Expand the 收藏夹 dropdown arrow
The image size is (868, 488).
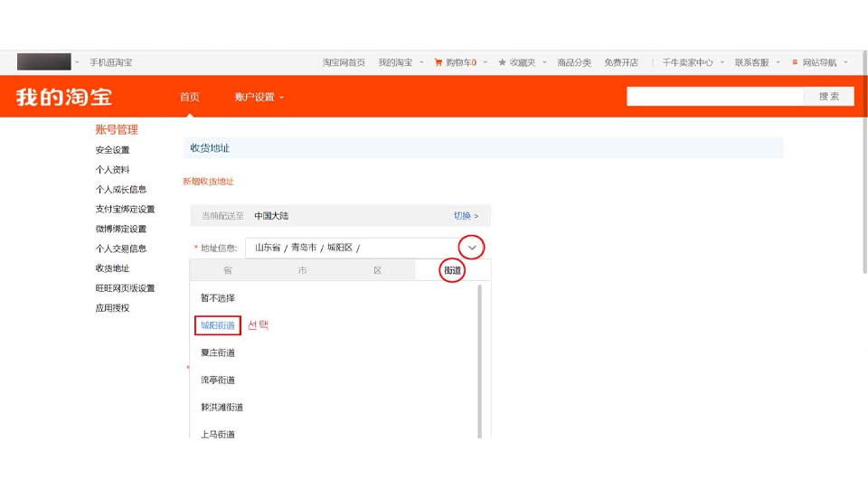(544, 62)
